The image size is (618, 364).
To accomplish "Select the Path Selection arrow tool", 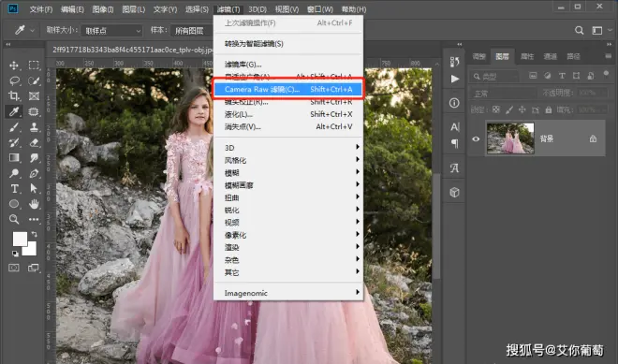I will point(34,189).
